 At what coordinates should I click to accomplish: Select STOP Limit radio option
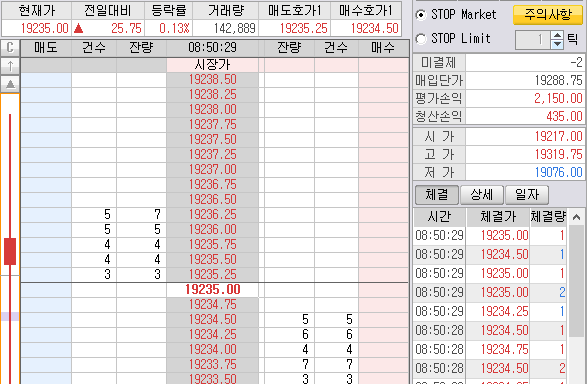coord(421,39)
